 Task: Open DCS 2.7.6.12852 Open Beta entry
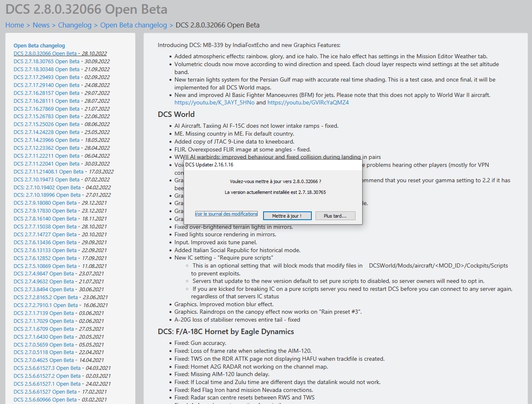point(45,258)
